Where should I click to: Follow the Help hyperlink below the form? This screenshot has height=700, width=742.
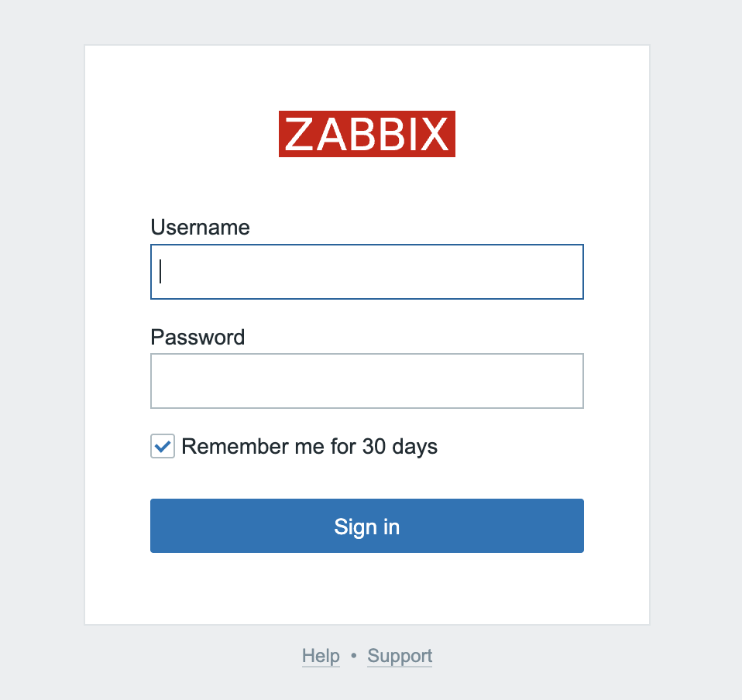pyautogui.click(x=321, y=656)
